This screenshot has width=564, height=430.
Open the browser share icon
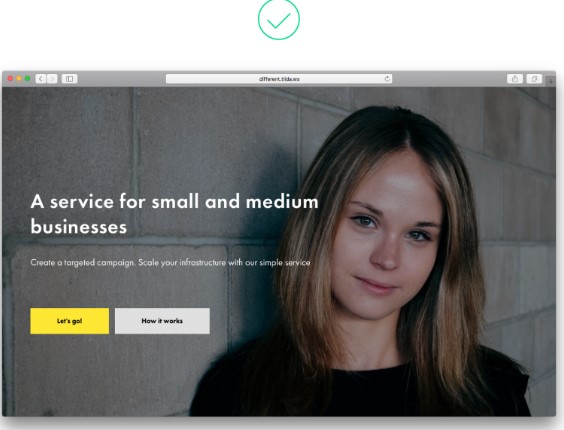click(x=515, y=78)
